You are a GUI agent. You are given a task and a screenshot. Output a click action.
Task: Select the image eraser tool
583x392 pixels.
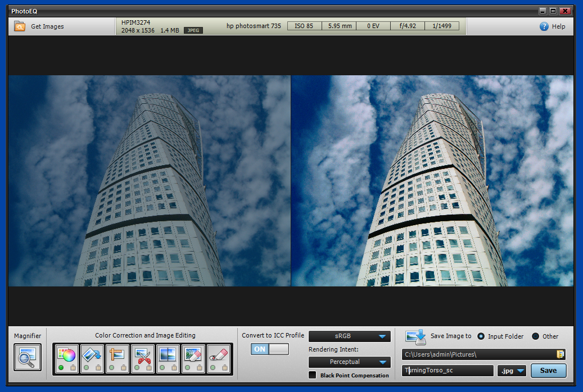(x=193, y=354)
